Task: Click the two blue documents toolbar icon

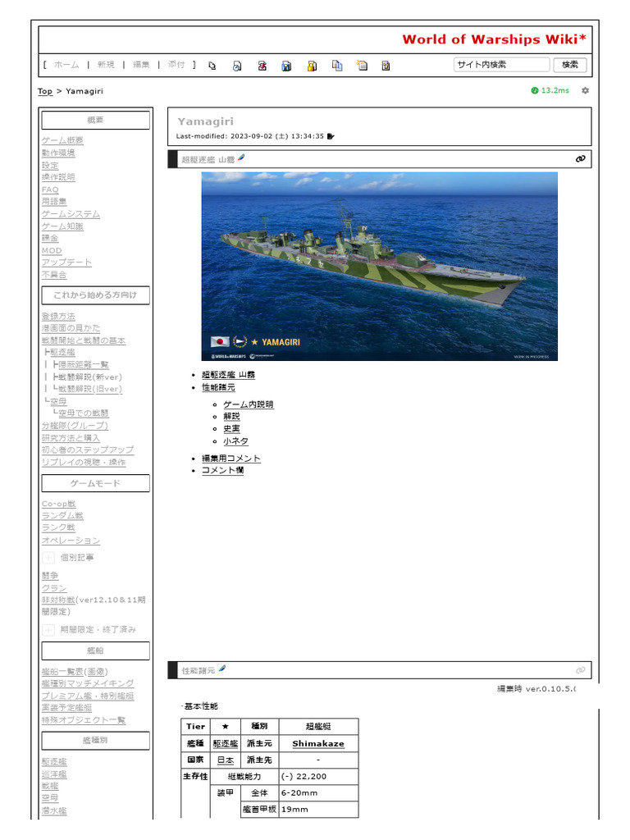Action: pyautogui.click(x=337, y=66)
